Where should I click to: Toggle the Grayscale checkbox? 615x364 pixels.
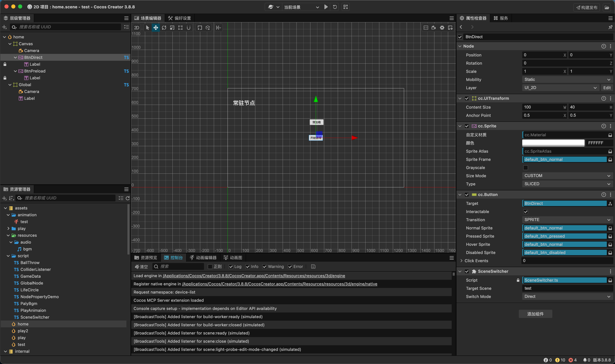click(x=526, y=168)
